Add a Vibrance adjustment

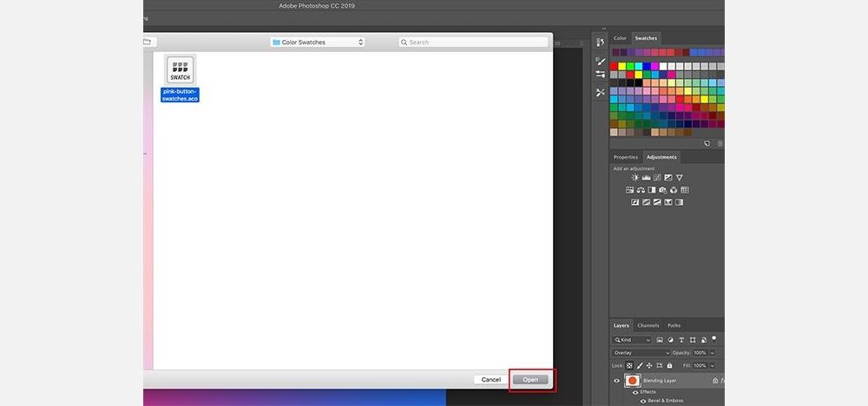[x=680, y=178]
